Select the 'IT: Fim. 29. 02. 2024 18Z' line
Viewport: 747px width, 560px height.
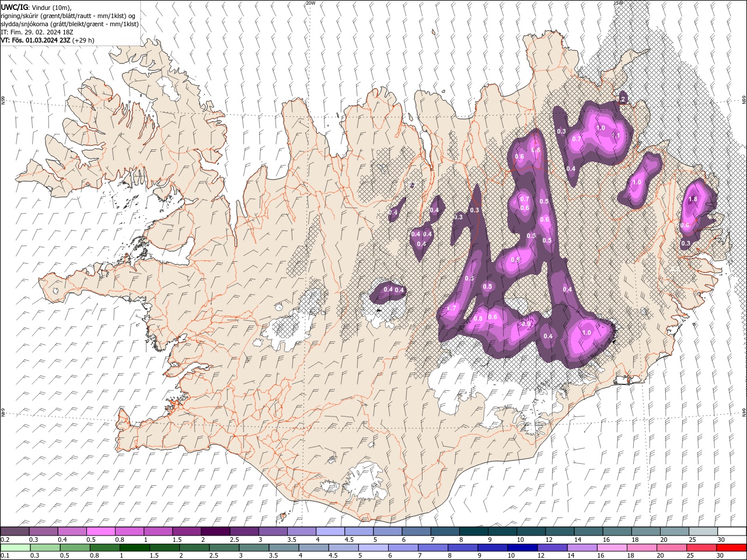tap(37, 32)
